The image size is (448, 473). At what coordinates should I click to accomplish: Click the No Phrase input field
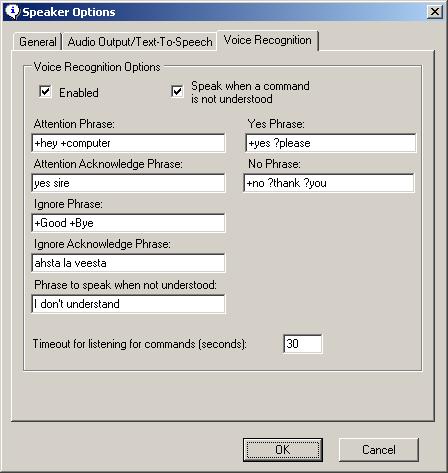329,183
